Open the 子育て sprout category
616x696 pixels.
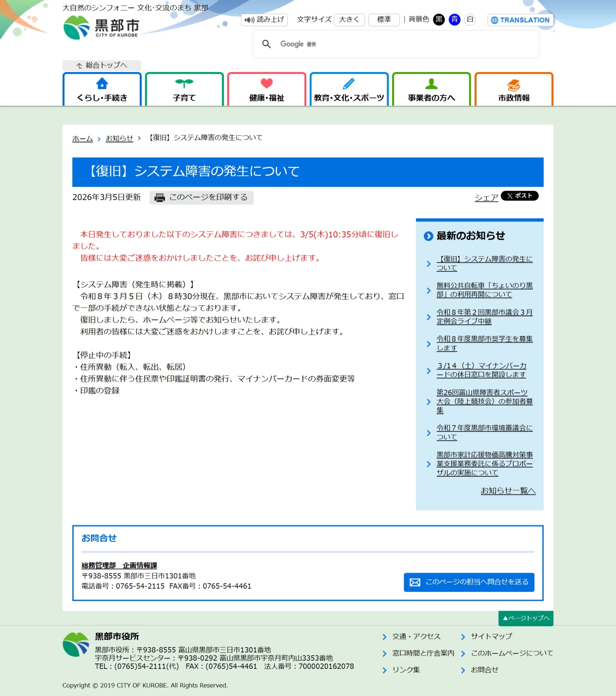[184, 90]
